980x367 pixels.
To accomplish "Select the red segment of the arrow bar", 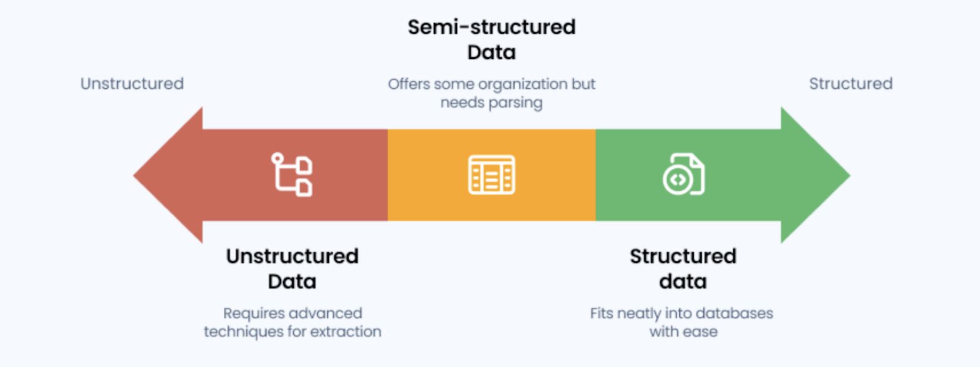I will [341, 175].
